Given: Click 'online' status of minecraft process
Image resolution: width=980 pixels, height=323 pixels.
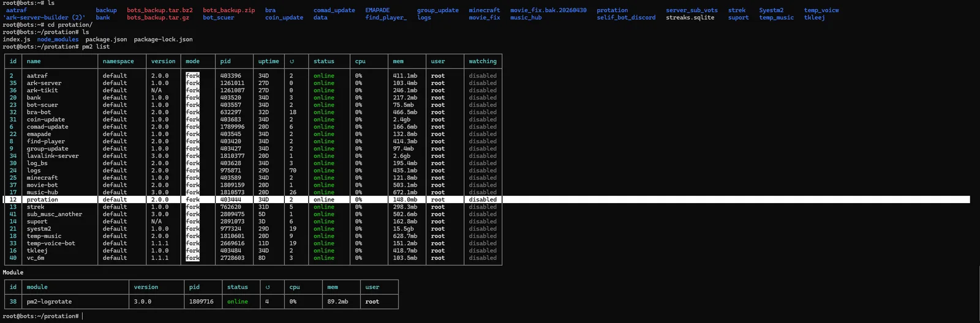Looking at the screenshot, I should point(324,178).
